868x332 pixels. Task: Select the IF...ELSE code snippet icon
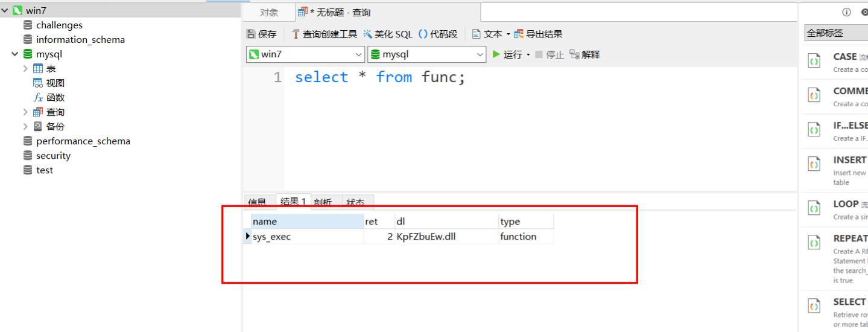tap(814, 130)
